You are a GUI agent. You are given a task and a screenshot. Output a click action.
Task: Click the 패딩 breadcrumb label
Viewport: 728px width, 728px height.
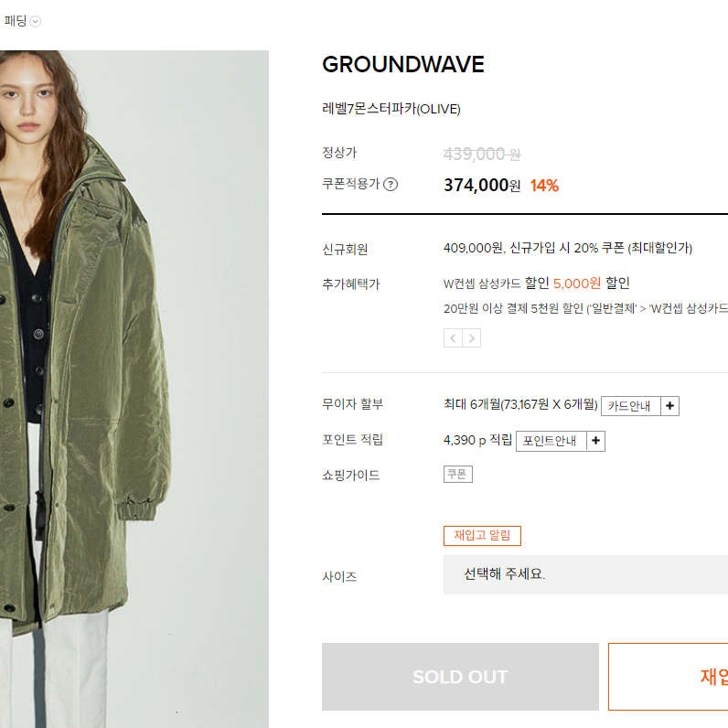coord(16,21)
